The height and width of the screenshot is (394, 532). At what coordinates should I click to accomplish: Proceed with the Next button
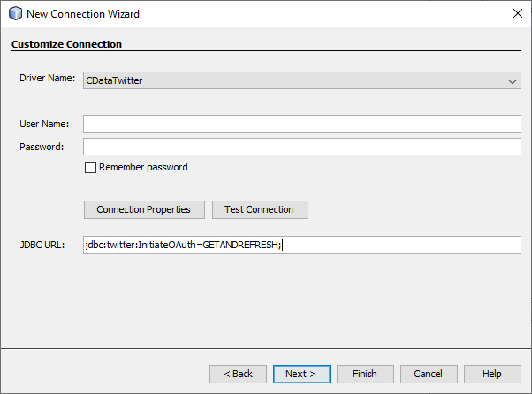(301, 374)
